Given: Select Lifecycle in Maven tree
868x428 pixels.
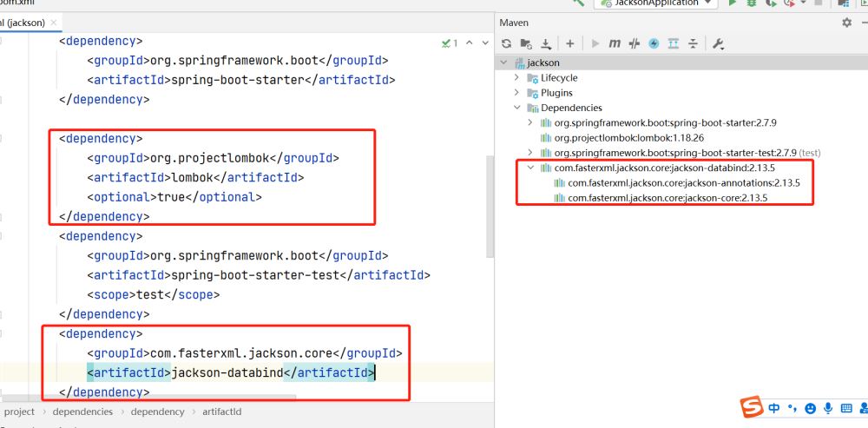Looking at the screenshot, I should pos(558,77).
